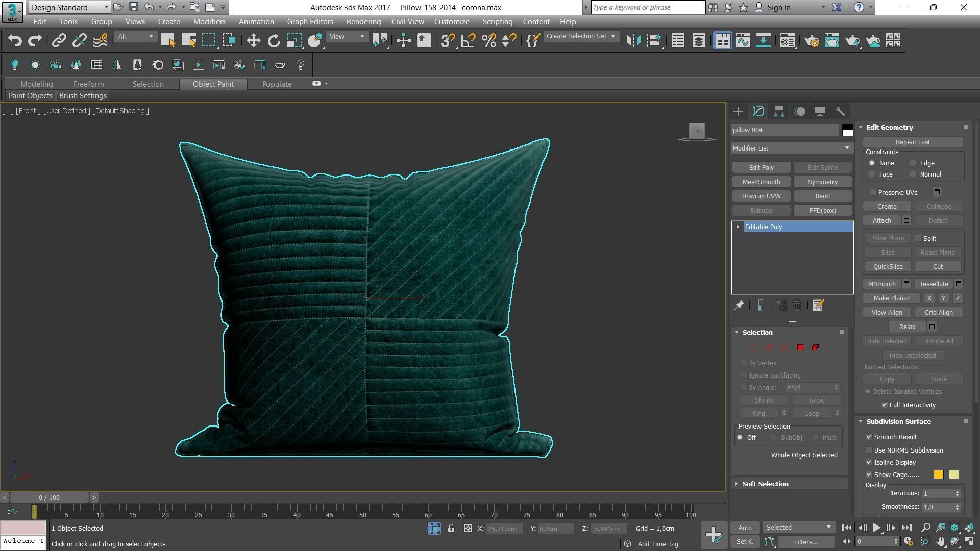Click the Play Animation button
The image size is (980, 551).
click(x=876, y=528)
